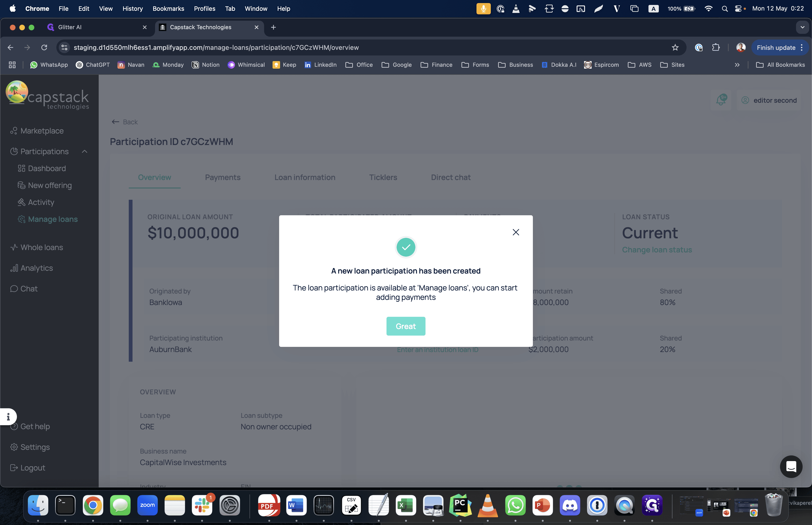Expand the Finance bookmarks folder

click(436, 65)
